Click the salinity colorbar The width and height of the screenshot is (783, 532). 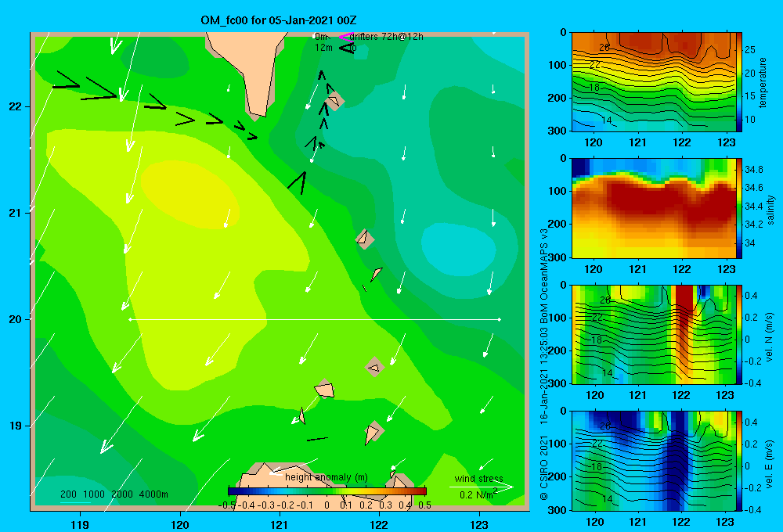(739, 208)
